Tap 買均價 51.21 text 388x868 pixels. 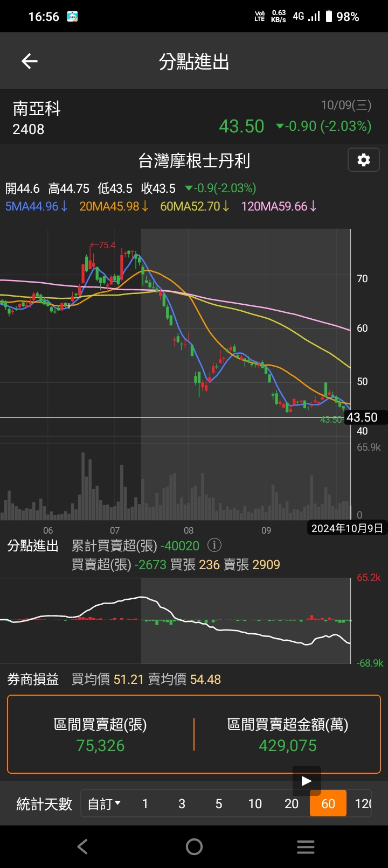pyautogui.click(x=108, y=680)
